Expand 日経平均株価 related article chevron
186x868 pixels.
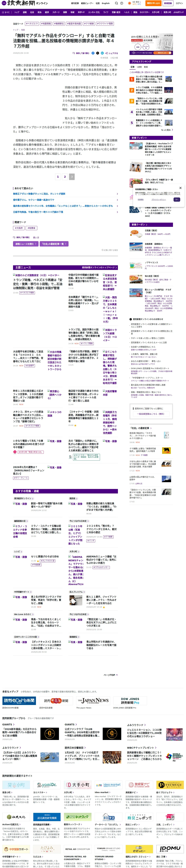pyautogui.click(x=117, y=212)
